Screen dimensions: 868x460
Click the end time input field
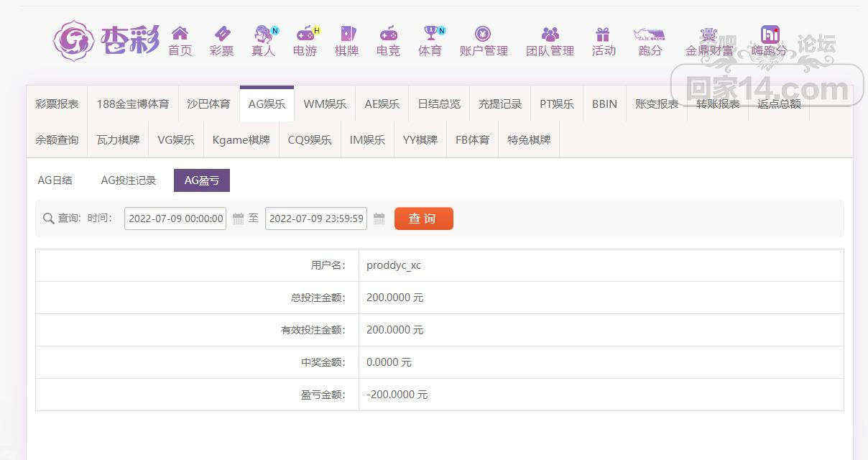pyautogui.click(x=316, y=218)
